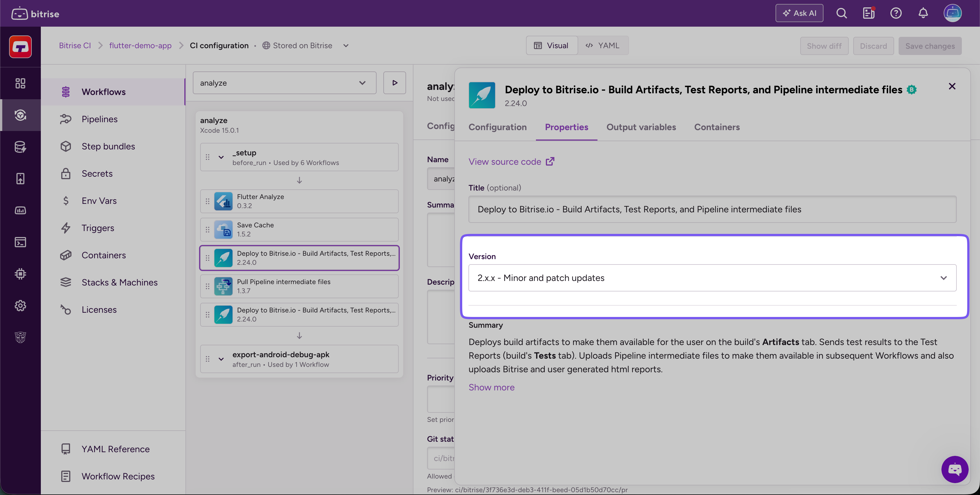This screenshot has height=495, width=980.
Task: Open Containers in the sidebar
Action: click(113, 255)
